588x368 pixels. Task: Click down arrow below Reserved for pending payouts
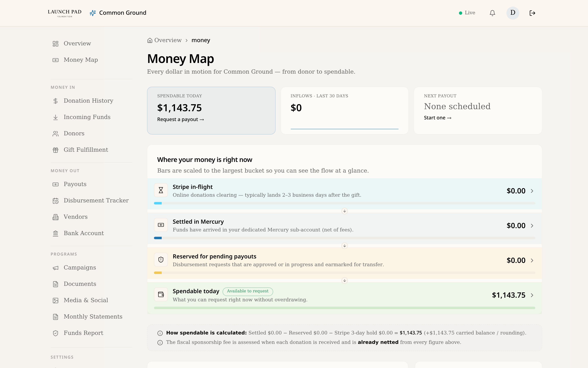pos(345,281)
